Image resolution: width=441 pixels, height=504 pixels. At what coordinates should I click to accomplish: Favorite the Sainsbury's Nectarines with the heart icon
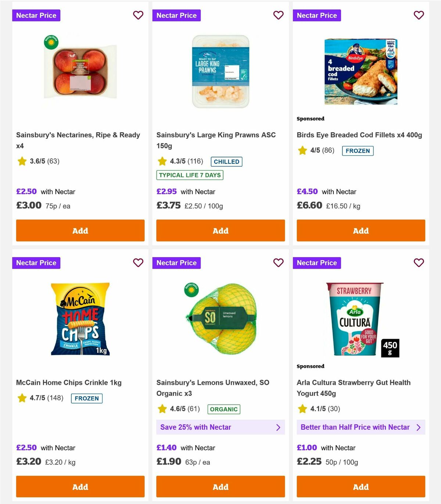[x=138, y=15]
